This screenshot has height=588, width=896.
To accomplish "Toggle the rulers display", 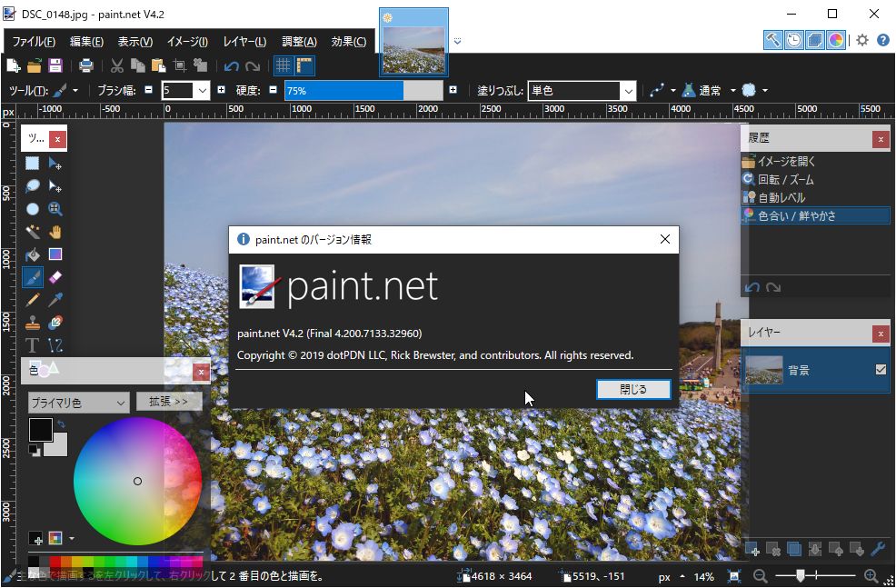I will (x=304, y=65).
